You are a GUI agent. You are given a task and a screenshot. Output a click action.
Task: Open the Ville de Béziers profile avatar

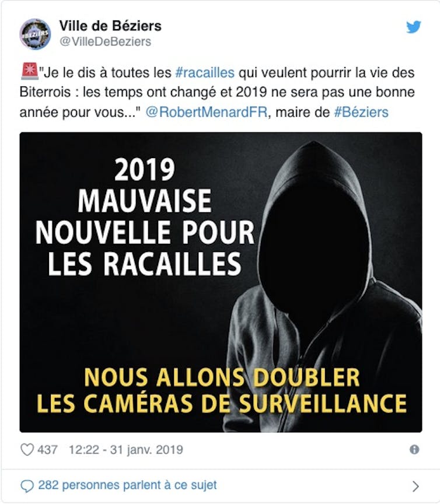coord(35,34)
